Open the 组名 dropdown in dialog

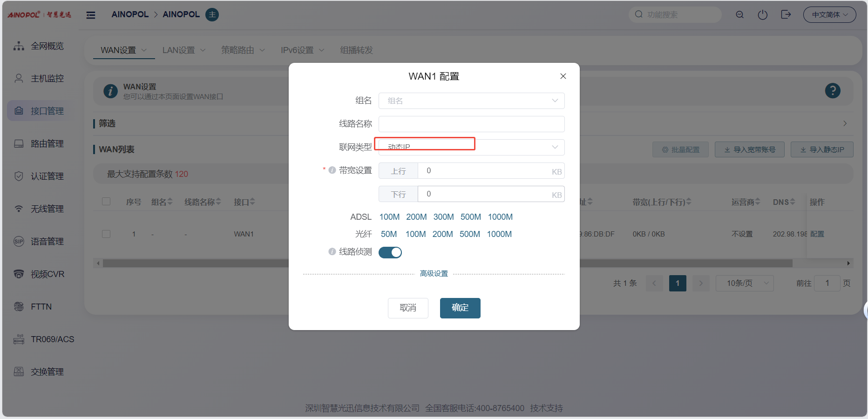[471, 101]
